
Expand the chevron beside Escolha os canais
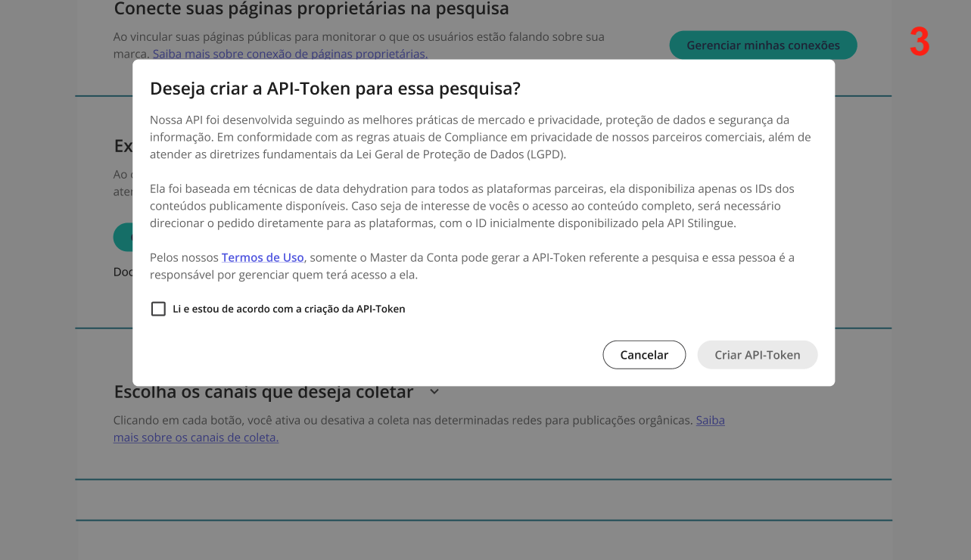(x=434, y=392)
